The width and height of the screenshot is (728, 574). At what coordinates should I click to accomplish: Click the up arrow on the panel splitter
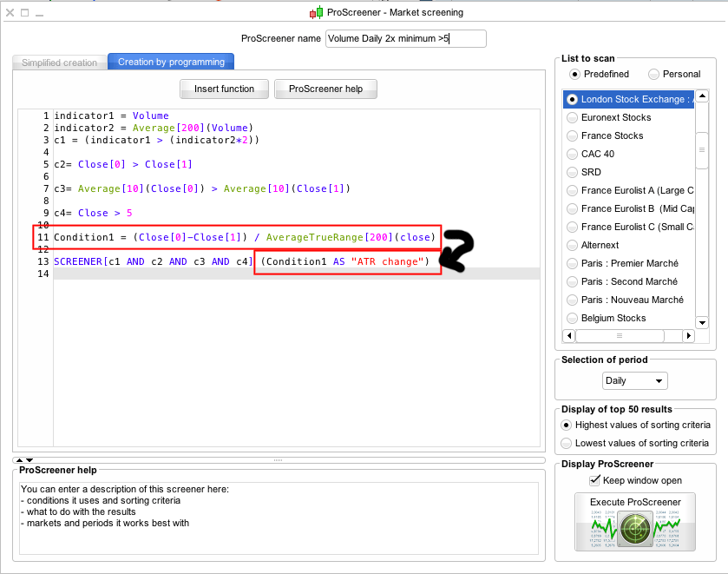pos(19,459)
